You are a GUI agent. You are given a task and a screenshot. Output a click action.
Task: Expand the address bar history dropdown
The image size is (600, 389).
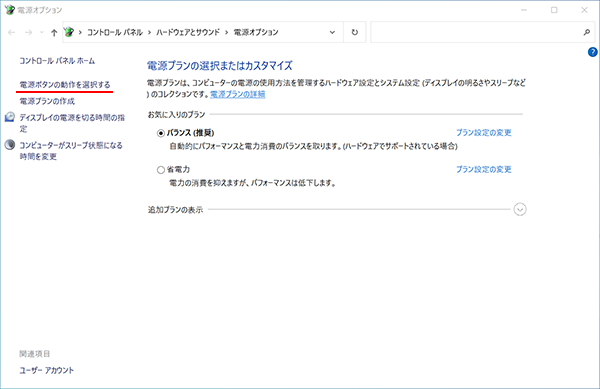[332, 32]
